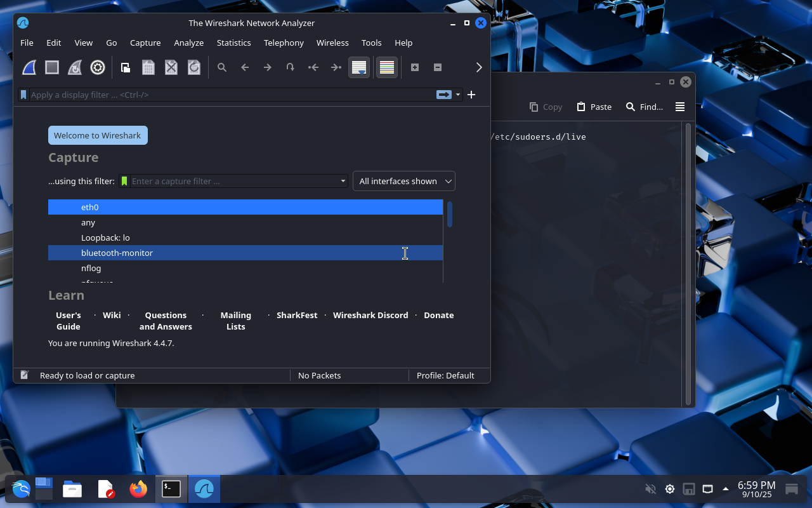The height and width of the screenshot is (508, 812).
Task: Click save capture file icon
Action: click(148, 67)
